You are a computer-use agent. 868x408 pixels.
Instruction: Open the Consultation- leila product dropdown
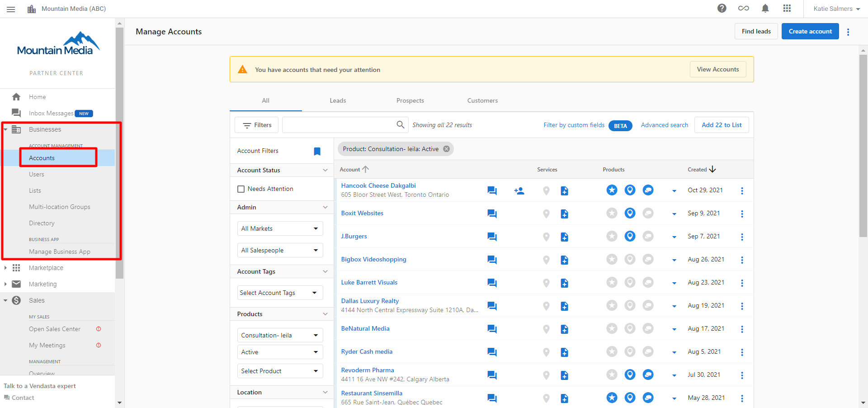click(x=280, y=335)
